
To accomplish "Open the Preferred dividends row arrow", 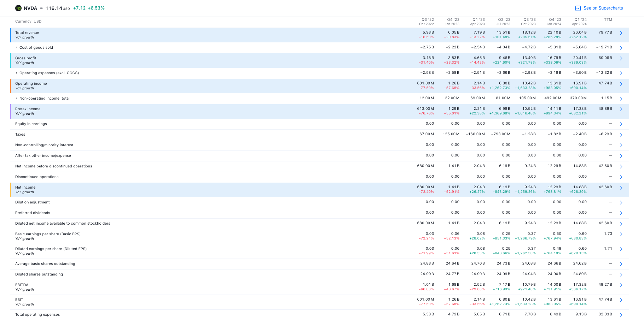I will 621,213.
